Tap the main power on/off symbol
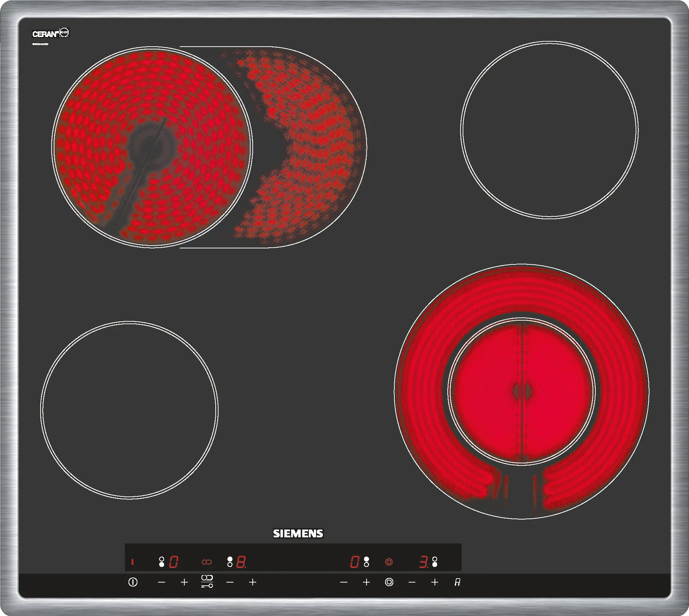This screenshot has width=689, height=616. tap(133, 582)
